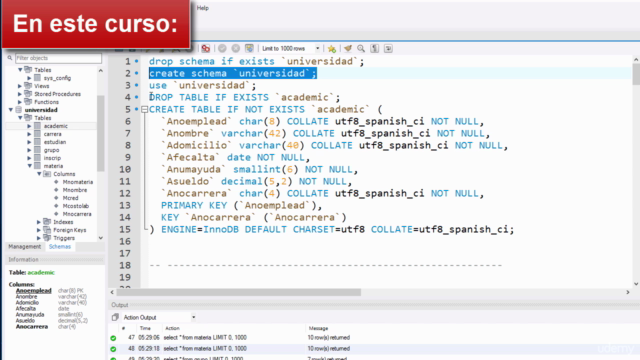Click the Stored Procedures folder icon
Image resolution: width=640 pixels, height=360 pixels.
[28, 94]
